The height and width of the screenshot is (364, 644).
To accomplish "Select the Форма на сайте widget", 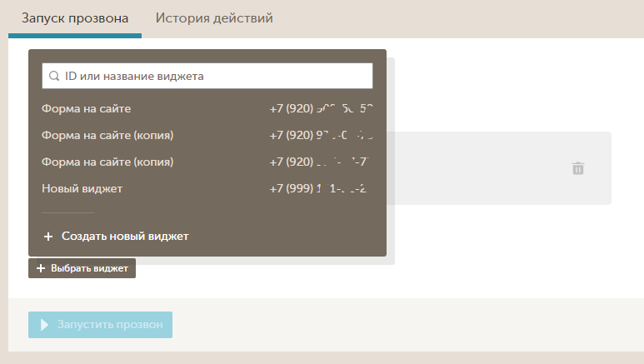I will [x=87, y=109].
